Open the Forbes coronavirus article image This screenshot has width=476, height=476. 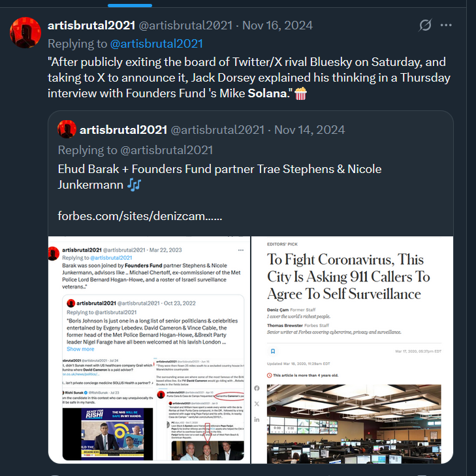point(352,350)
